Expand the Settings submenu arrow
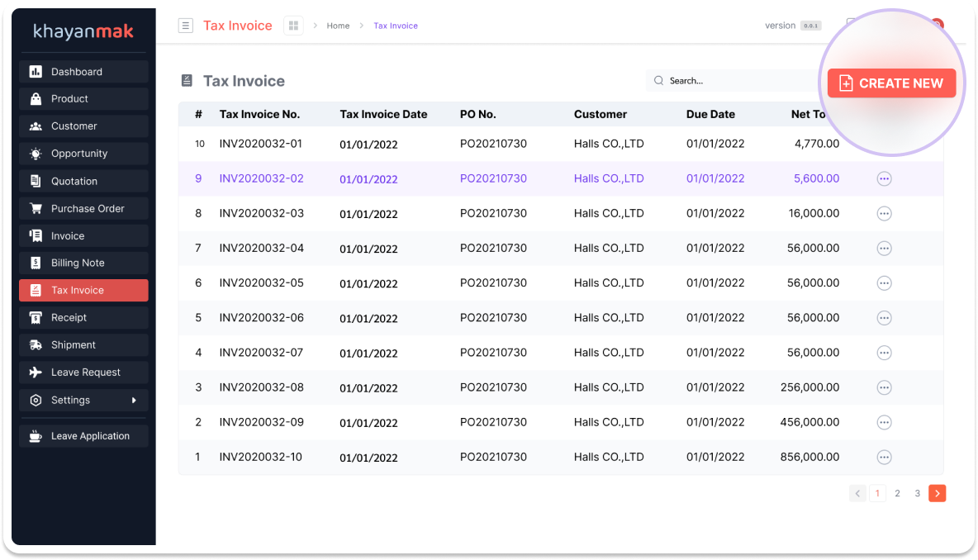 tap(134, 401)
